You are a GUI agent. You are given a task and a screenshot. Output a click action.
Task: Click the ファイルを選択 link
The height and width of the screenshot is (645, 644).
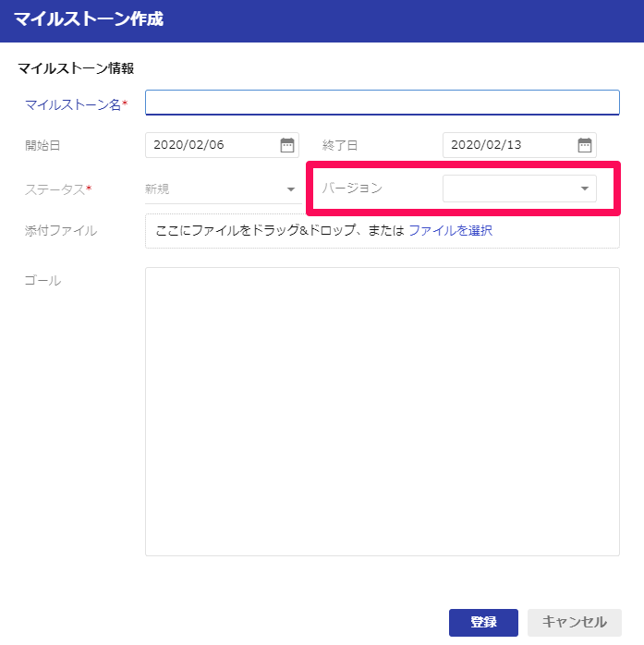tap(450, 230)
